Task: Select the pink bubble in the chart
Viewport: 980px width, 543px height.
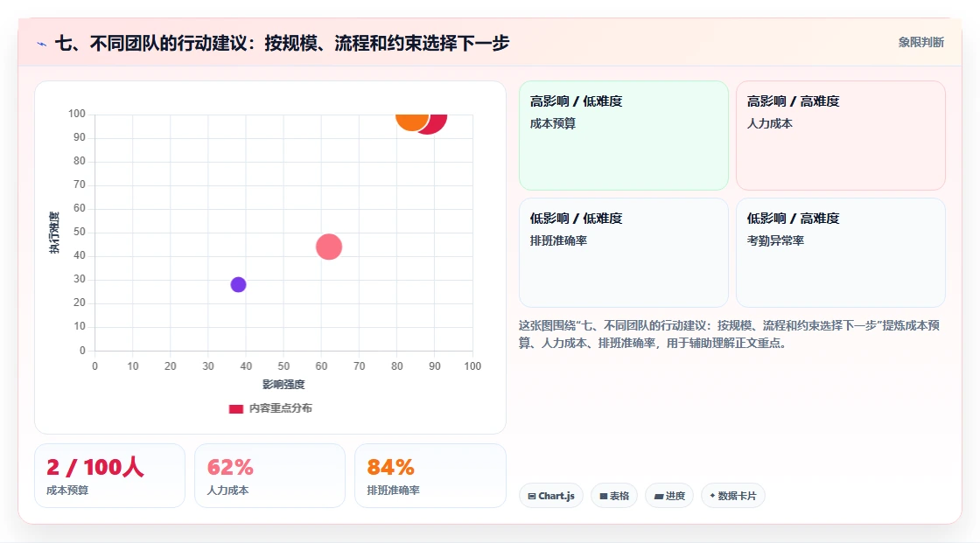Action: tap(329, 247)
